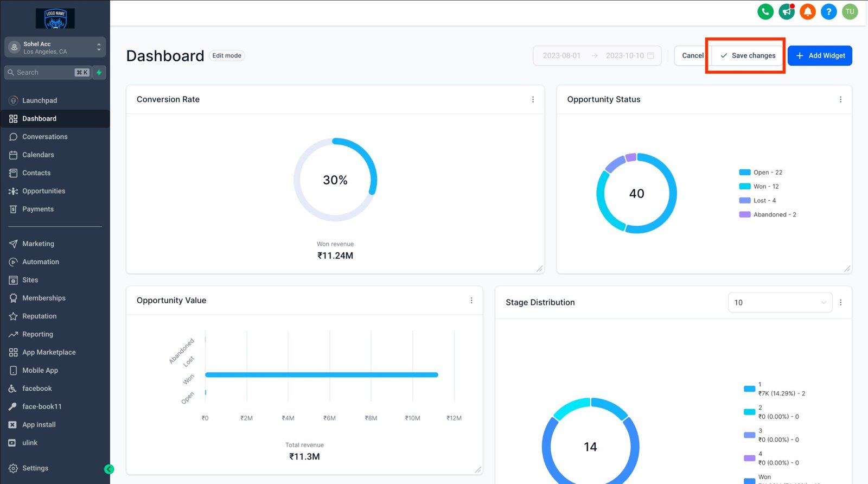Screen dimensions: 868x484
Task: Click the green phone dialer icon
Action: coord(765,11)
